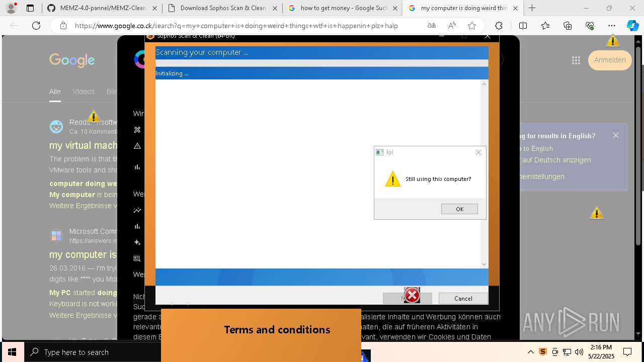Screen dimensions: 644x362
Task: Open the favorites list icon
Action: pos(545,26)
